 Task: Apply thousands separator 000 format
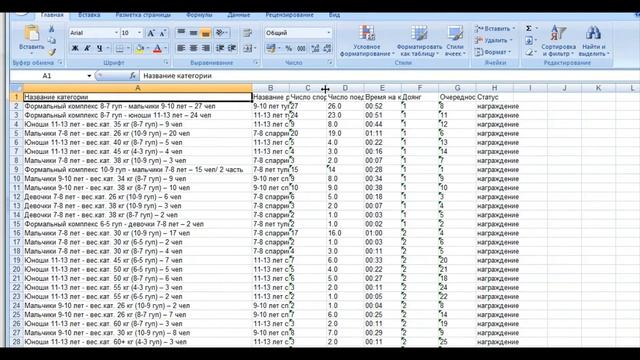301,49
